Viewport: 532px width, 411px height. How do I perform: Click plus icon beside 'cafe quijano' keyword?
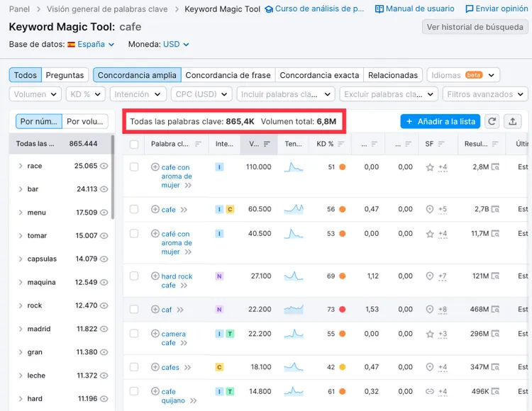pyautogui.click(x=155, y=391)
